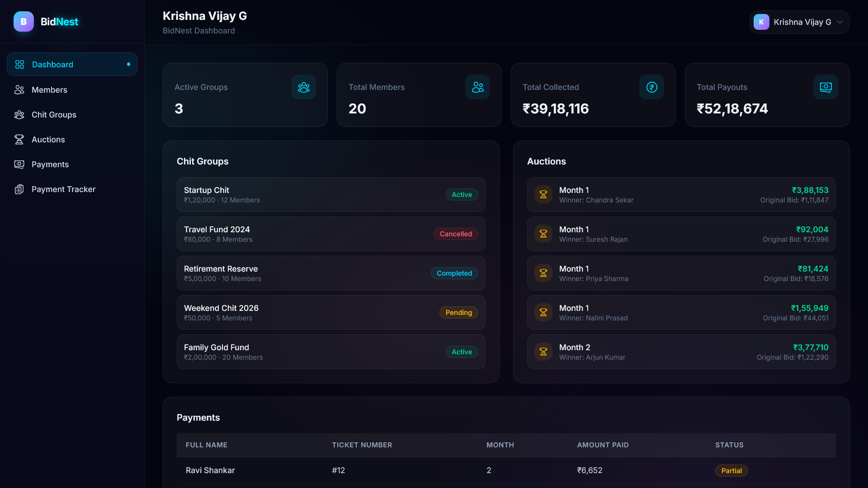
Task: Open the Travel Fund 2024 group row
Action: [x=331, y=234]
